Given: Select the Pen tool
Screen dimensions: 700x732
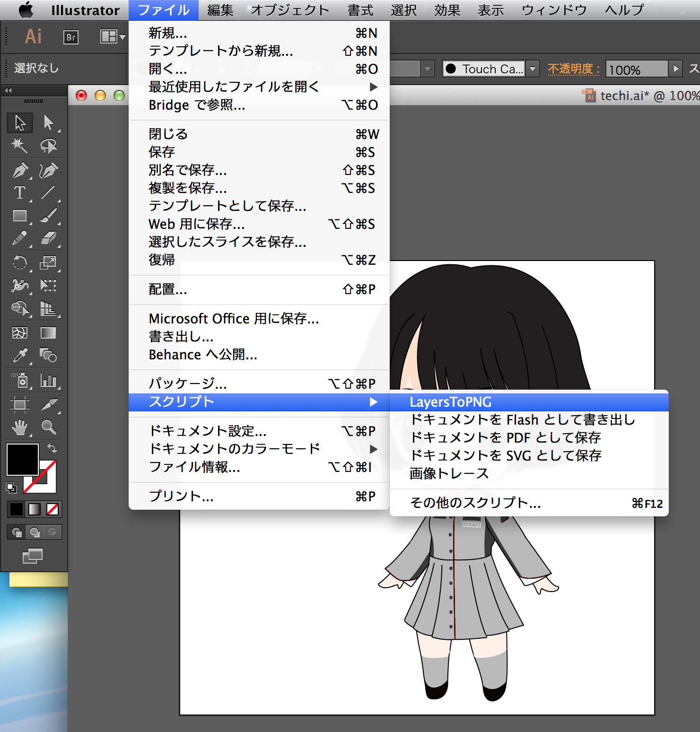Looking at the screenshot, I should [x=20, y=170].
